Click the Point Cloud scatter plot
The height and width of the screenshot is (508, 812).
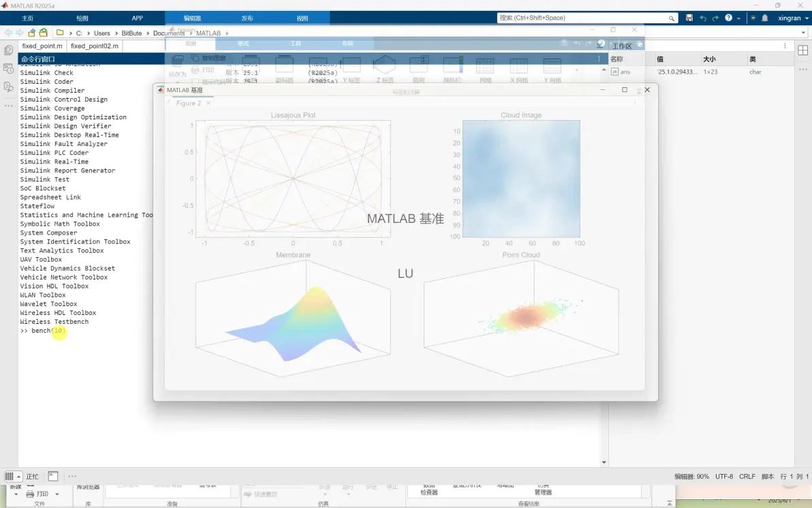coord(521,318)
